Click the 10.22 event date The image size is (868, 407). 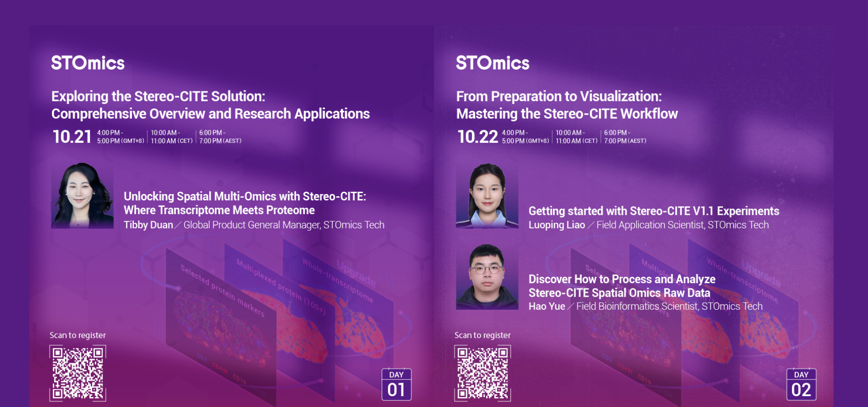(477, 137)
